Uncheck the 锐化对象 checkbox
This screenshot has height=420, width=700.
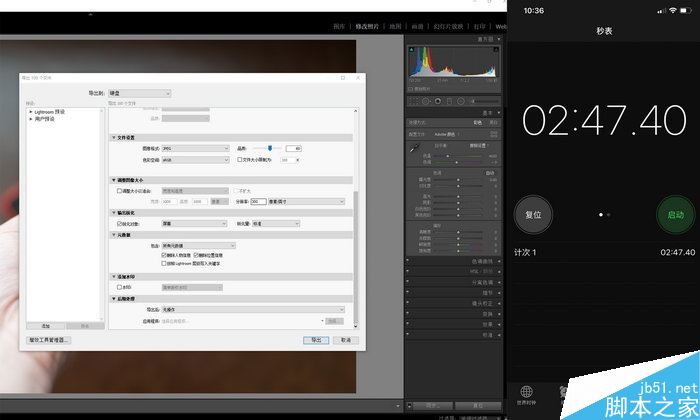click(119, 223)
